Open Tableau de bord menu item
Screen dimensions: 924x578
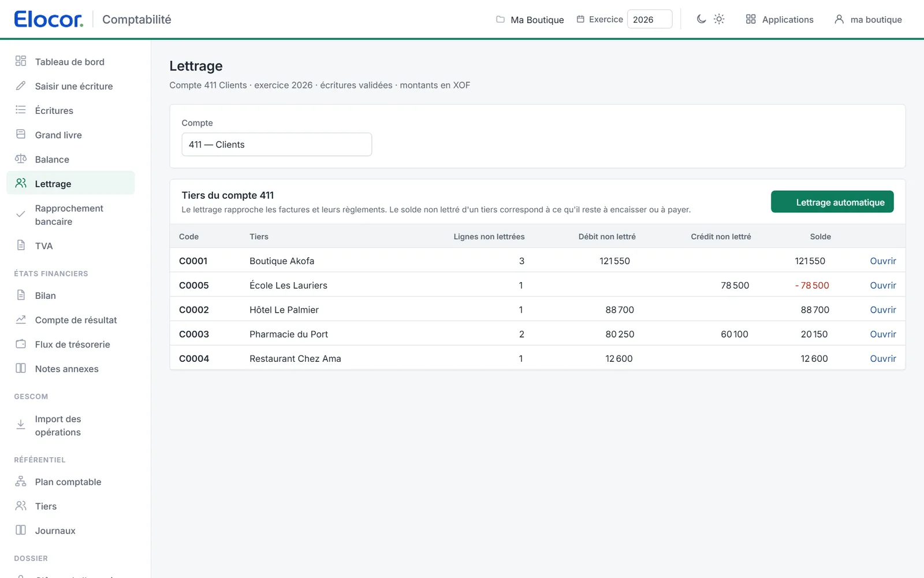point(70,61)
